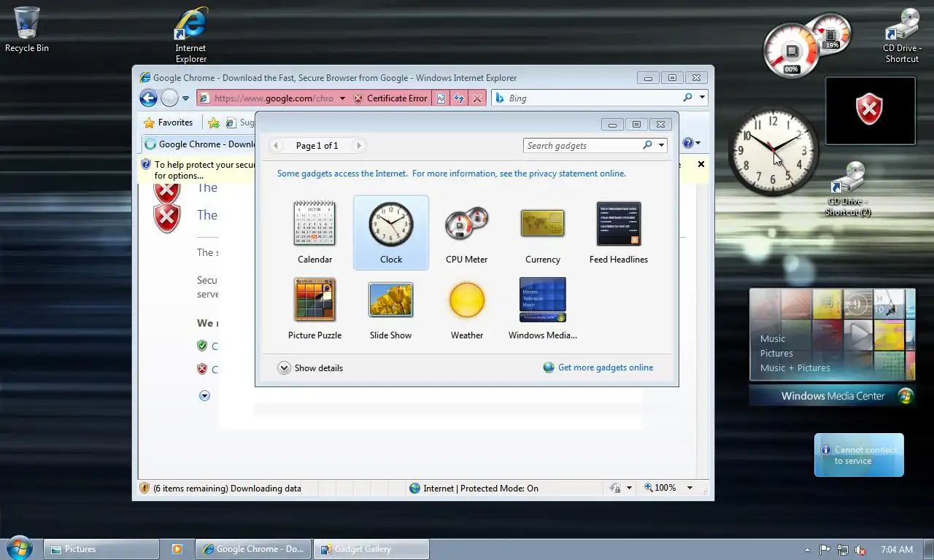Click Add to Favorites Bar star icon

click(x=213, y=122)
